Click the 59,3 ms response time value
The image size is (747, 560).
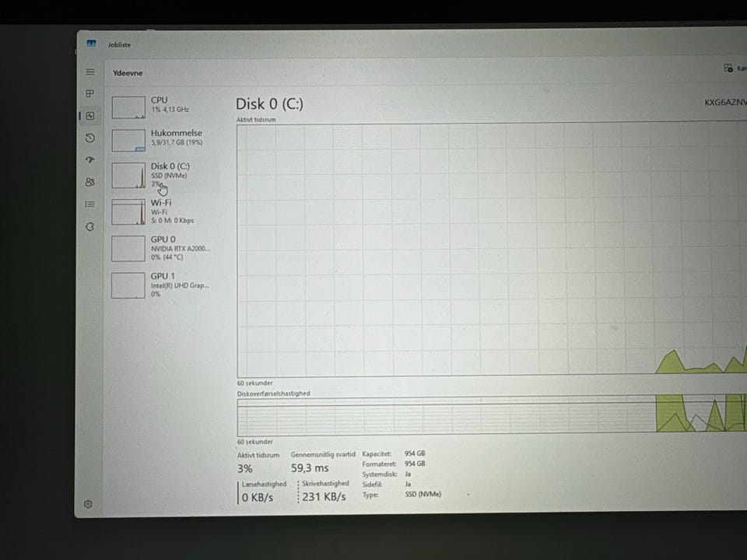310,468
